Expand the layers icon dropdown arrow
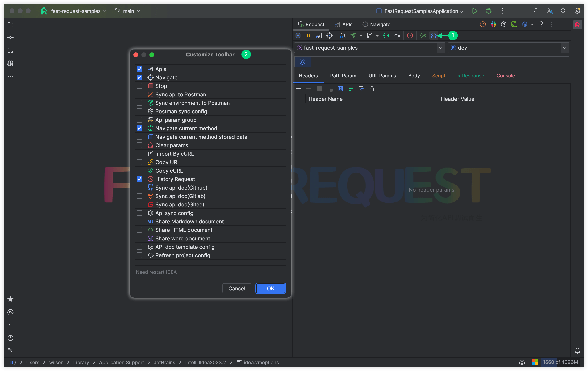 pos(532,24)
